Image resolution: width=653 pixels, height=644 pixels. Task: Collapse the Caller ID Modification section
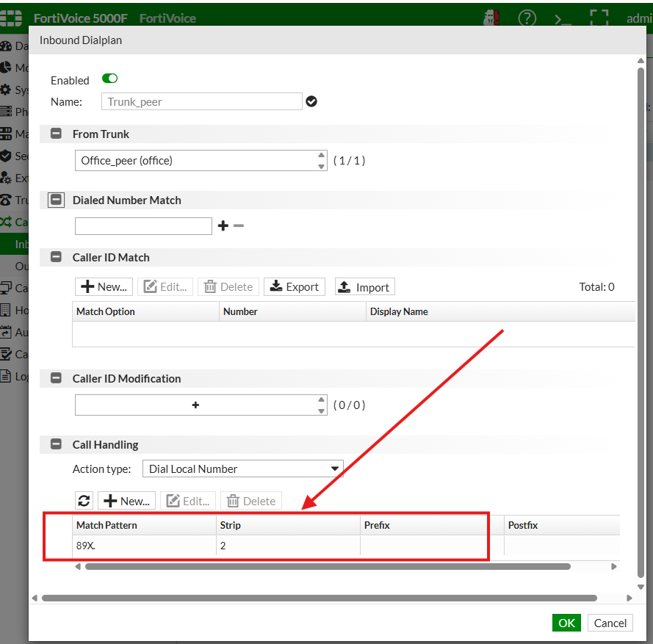tap(56, 378)
